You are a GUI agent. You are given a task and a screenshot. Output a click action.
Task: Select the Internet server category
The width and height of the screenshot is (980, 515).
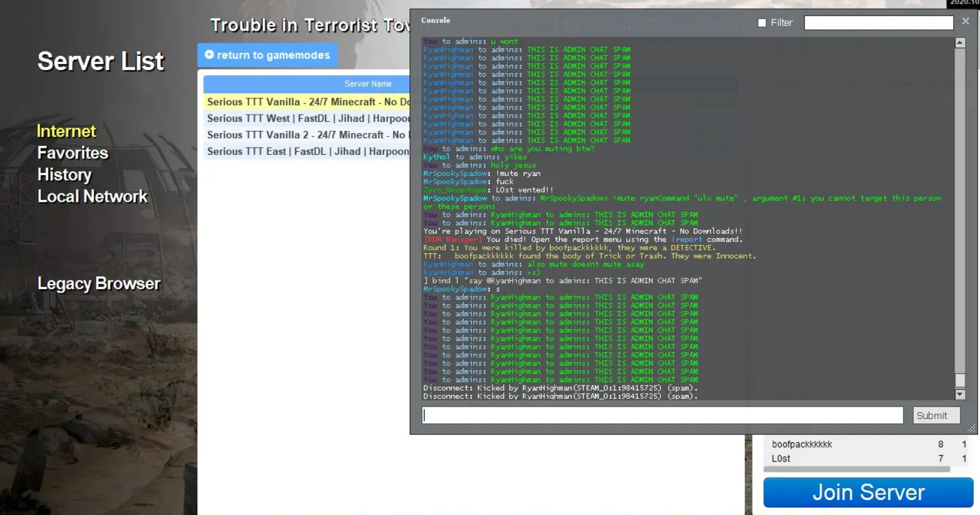66,131
